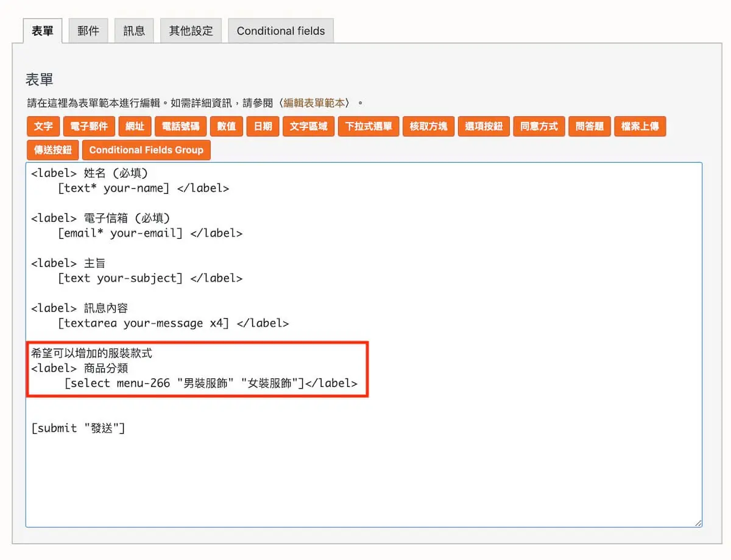This screenshot has height=560, width=731.
Task: Click the [text your-subject] line
Action: click(150, 278)
